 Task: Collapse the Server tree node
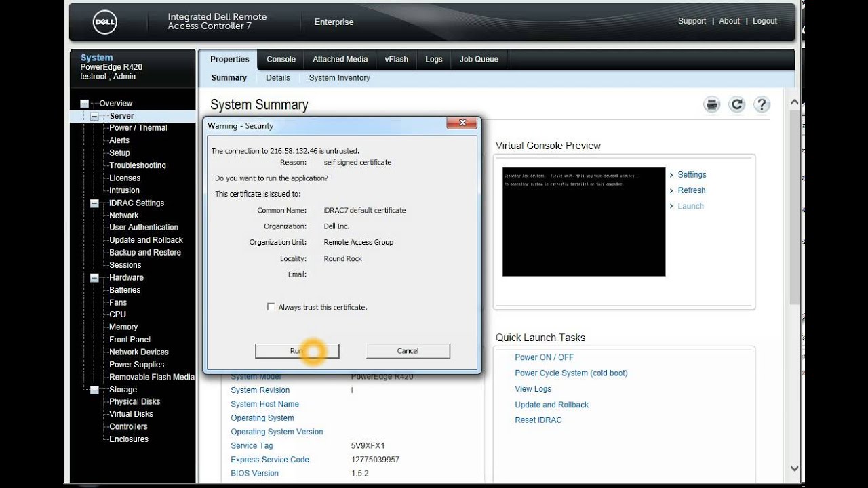click(96, 117)
